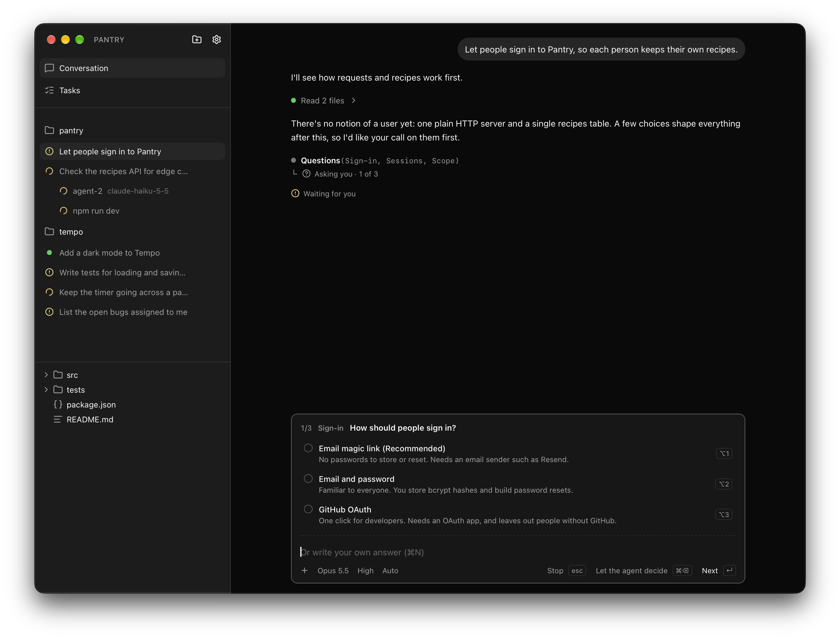Switch to the Conversation tab
840x639 pixels.
pos(132,68)
